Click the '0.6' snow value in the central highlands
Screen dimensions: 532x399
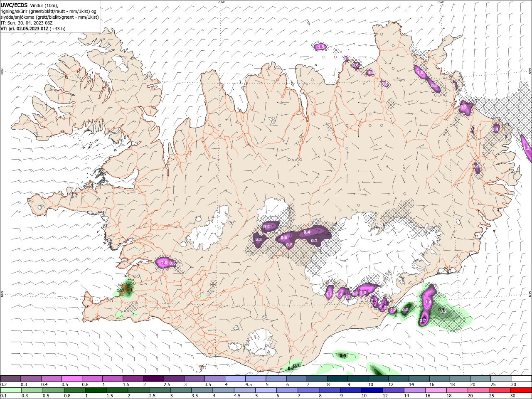[284, 238]
